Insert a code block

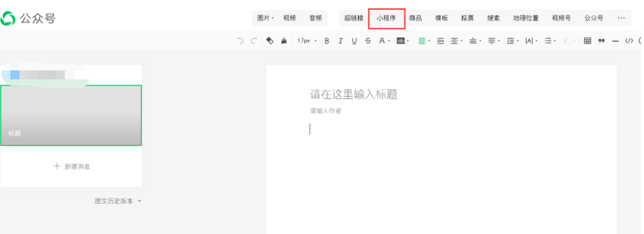click(629, 41)
